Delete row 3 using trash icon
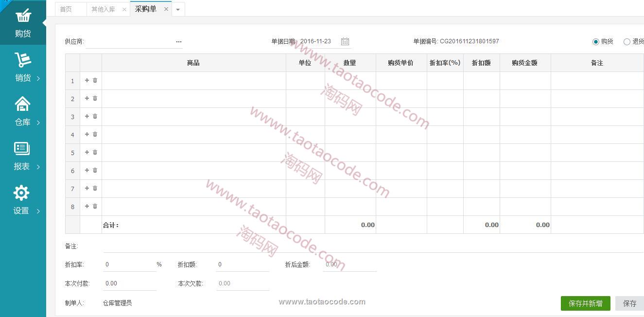 pyautogui.click(x=95, y=116)
